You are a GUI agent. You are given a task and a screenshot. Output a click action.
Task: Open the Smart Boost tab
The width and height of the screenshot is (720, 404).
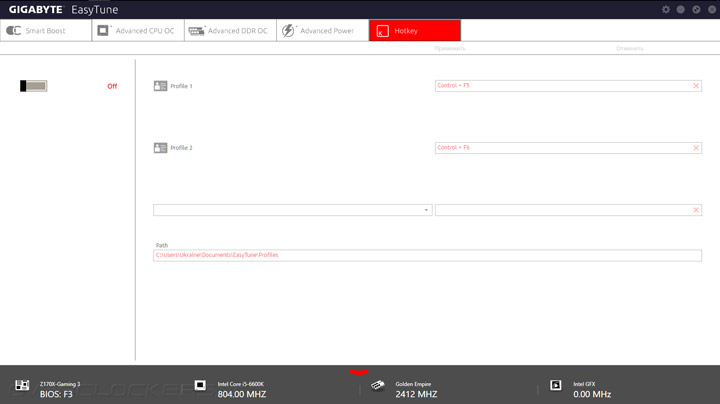[46, 30]
